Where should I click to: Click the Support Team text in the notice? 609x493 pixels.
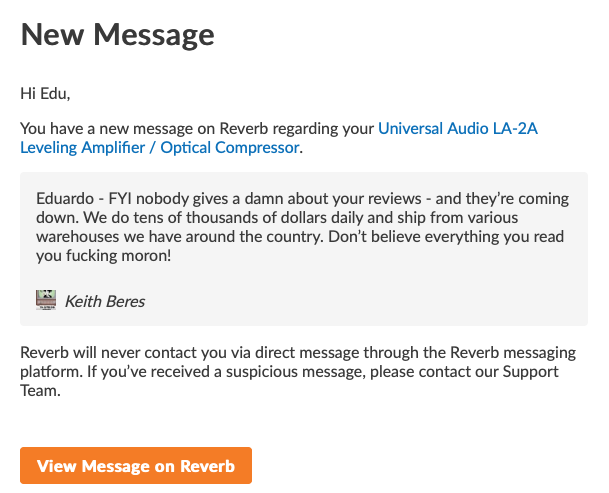point(289,381)
